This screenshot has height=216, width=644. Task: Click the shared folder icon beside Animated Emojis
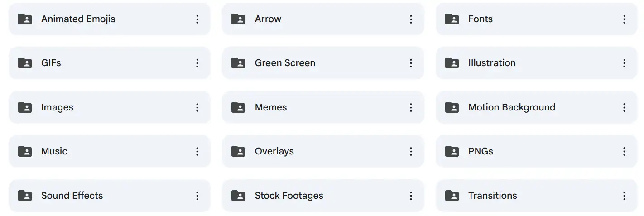click(25, 19)
